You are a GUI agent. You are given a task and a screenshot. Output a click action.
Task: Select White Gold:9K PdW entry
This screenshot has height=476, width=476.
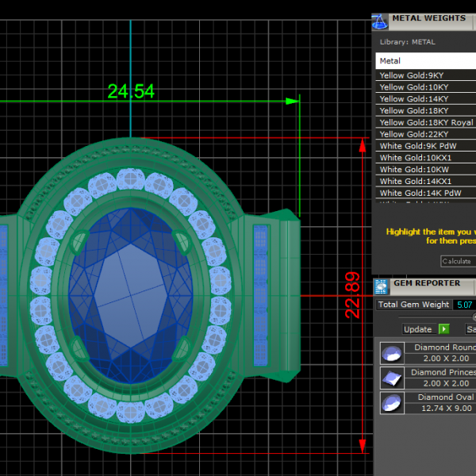tap(417, 147)
